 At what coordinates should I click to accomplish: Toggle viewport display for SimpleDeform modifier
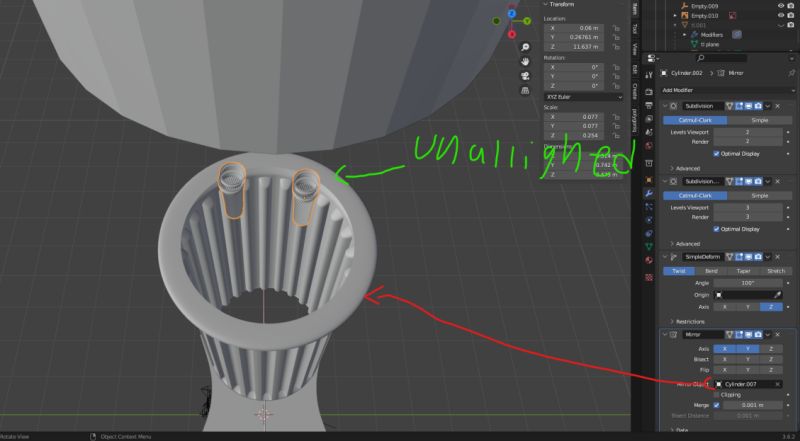click(748, 257)
